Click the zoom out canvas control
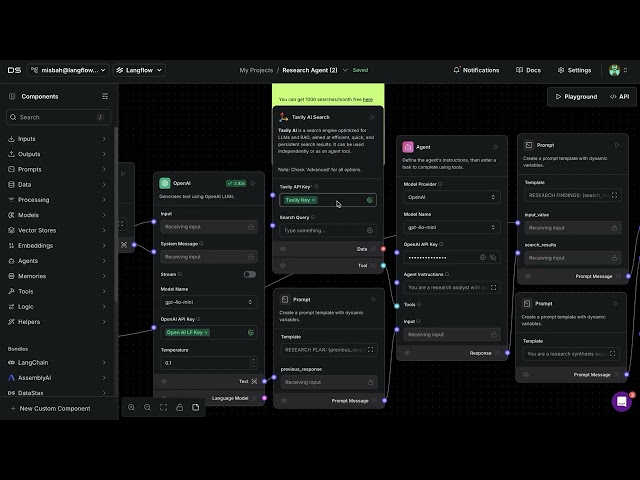This screenshot has width=640, height=480. tap(147, 407)
